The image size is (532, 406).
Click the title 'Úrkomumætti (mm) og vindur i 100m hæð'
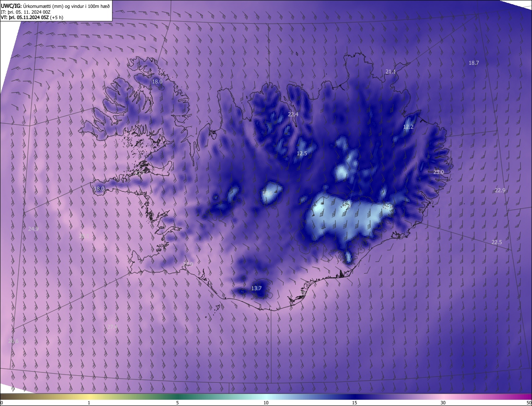coord(66,6)
